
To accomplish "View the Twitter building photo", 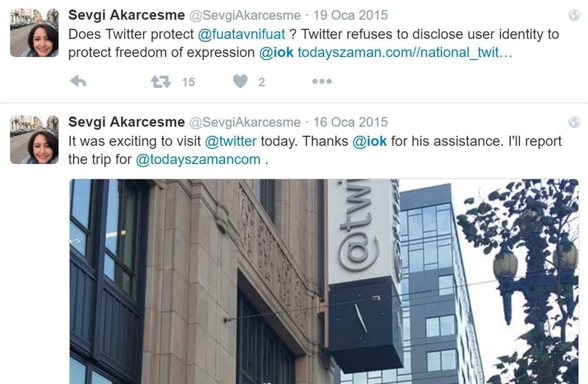I will click(x=324, y=281).
